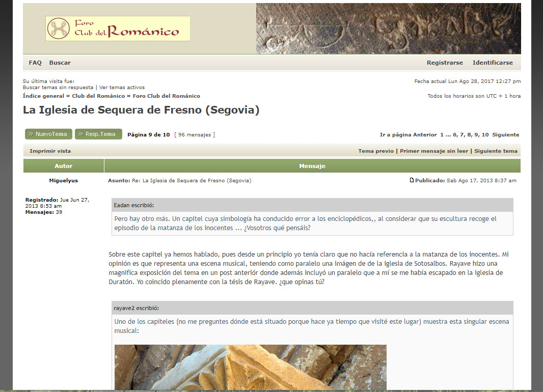Click the capital photo thumbnail in quote

point(250,368)
